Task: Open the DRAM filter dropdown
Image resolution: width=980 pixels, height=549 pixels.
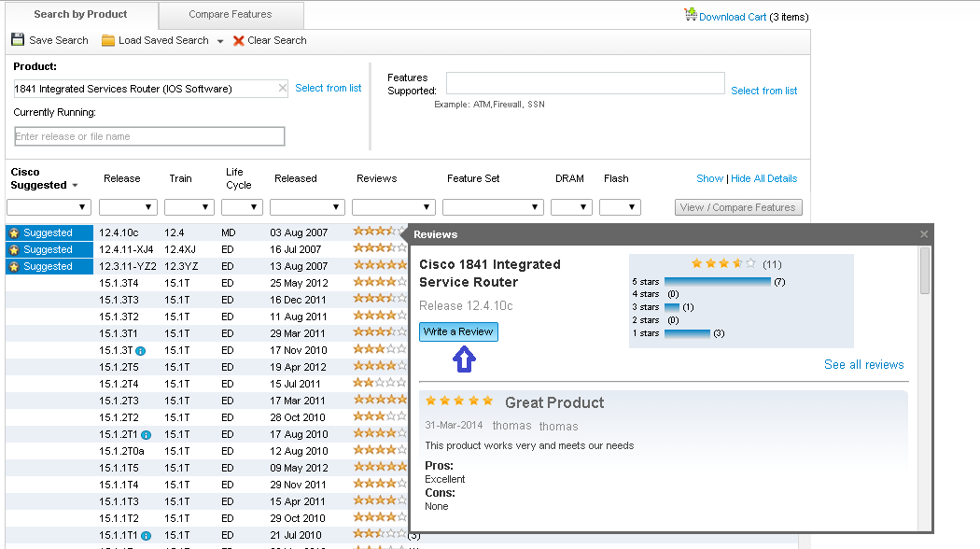Action: 571,207
